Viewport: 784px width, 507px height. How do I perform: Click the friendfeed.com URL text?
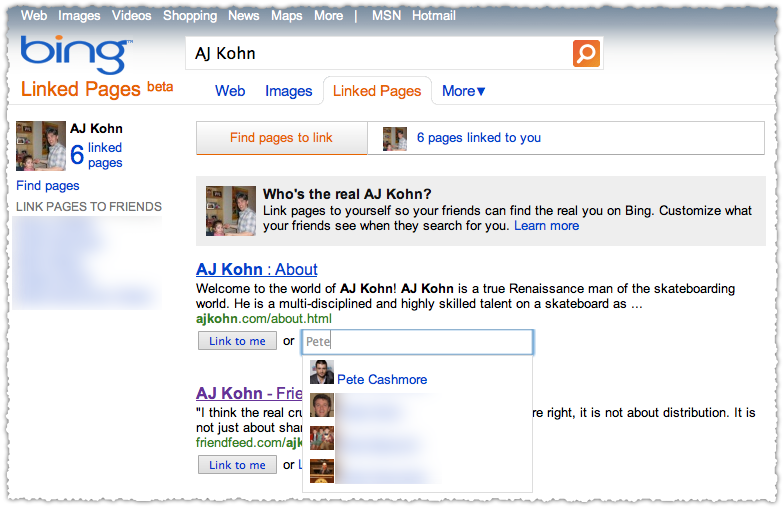[x=249, y=442]
